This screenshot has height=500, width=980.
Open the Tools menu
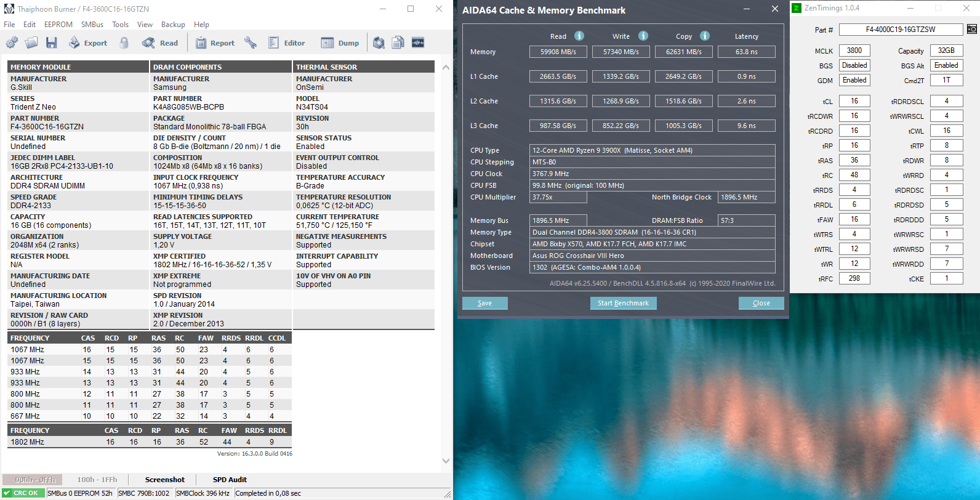(121, 25)
